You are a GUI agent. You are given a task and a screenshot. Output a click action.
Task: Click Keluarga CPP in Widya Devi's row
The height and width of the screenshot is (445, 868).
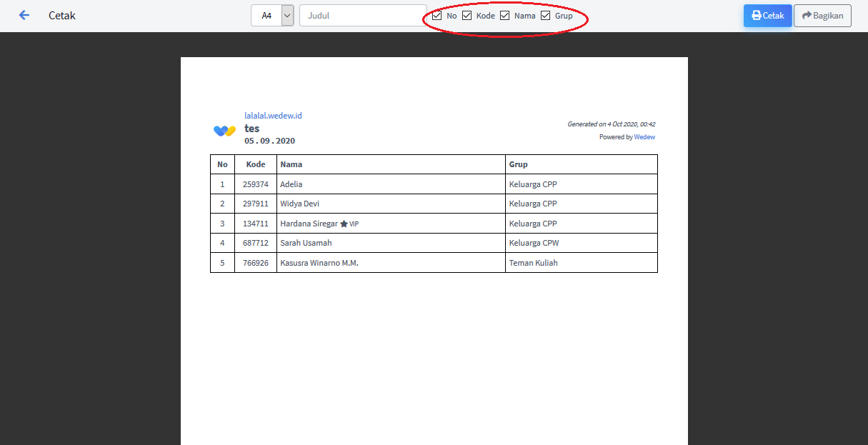tap(533, 204)
